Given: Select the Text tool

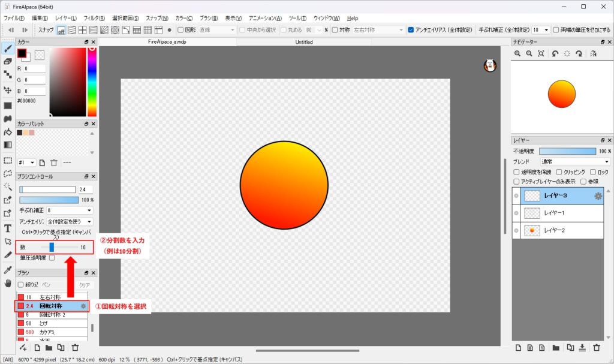Looking at the screenshot, I should 8,228.
